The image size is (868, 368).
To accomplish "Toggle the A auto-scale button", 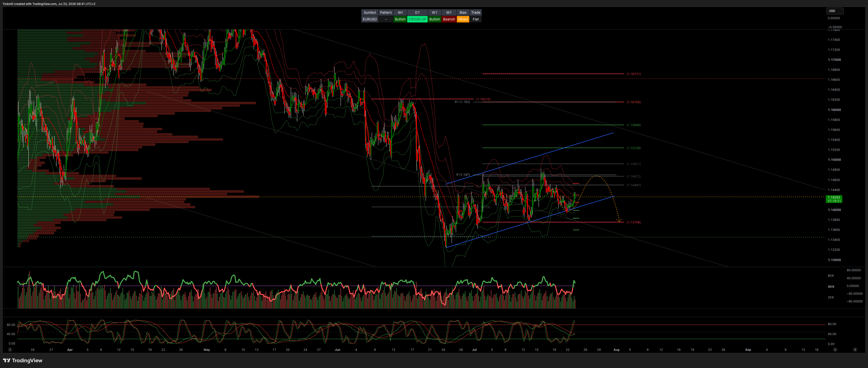I will click(835, 350).
